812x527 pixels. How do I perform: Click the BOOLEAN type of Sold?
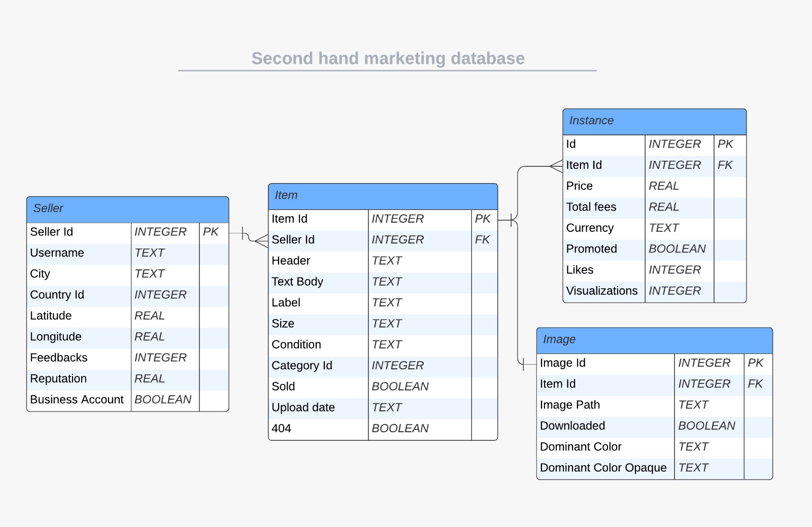coord(400,387)
